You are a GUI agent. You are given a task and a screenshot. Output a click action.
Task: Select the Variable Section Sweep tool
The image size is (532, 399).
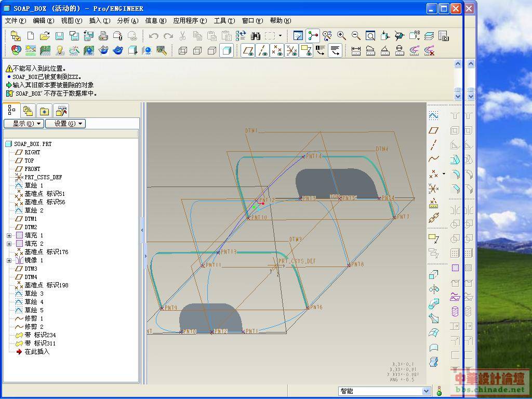click(x=434, y=304)
